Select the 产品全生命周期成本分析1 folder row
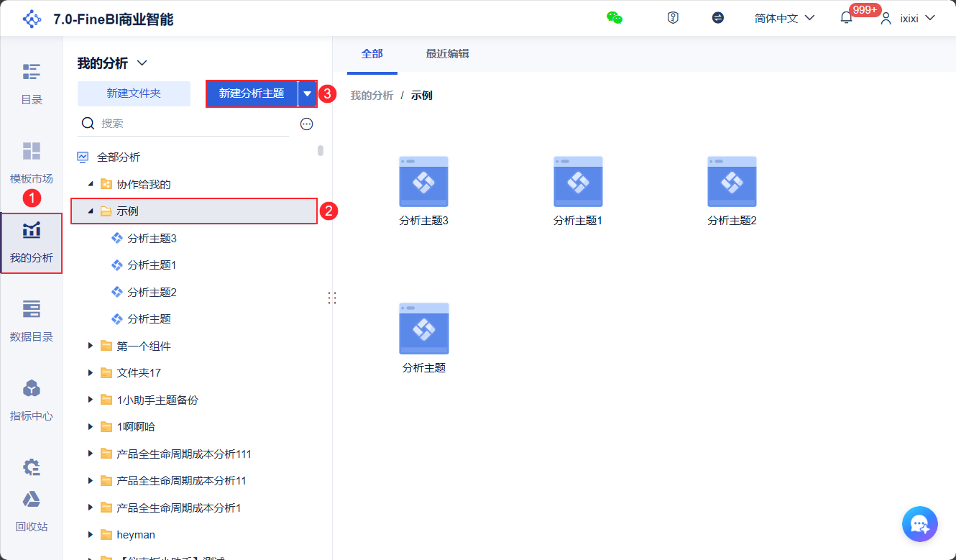 [x=194, y=508]
